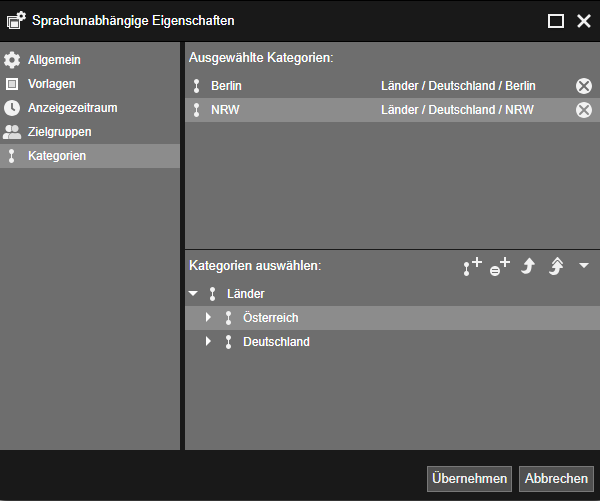Click the single up-arrow navigation icon
600x501 pixels.
click(529, 266)
